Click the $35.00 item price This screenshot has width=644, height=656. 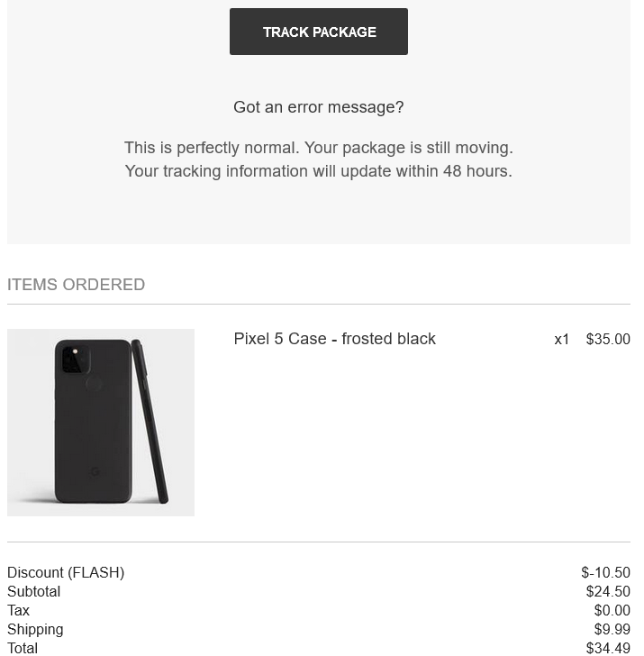[x=608, y=340]
